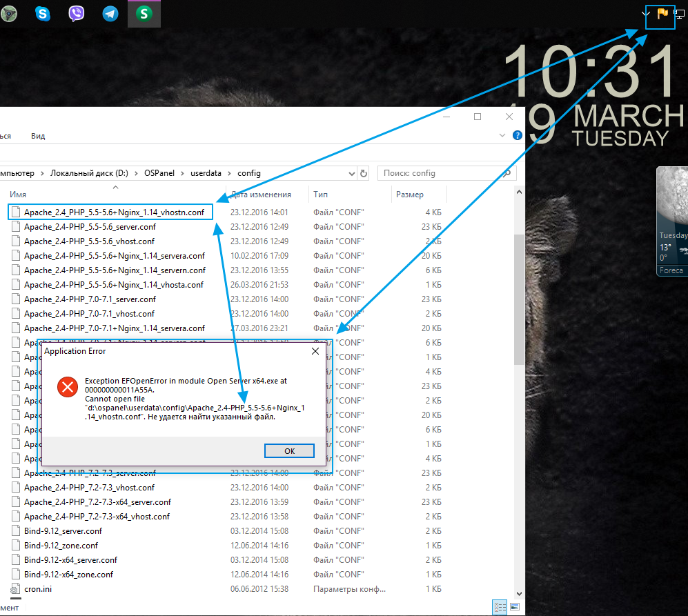
Task: Open Telegram from the taskbar
Action: tap(110, 13)
